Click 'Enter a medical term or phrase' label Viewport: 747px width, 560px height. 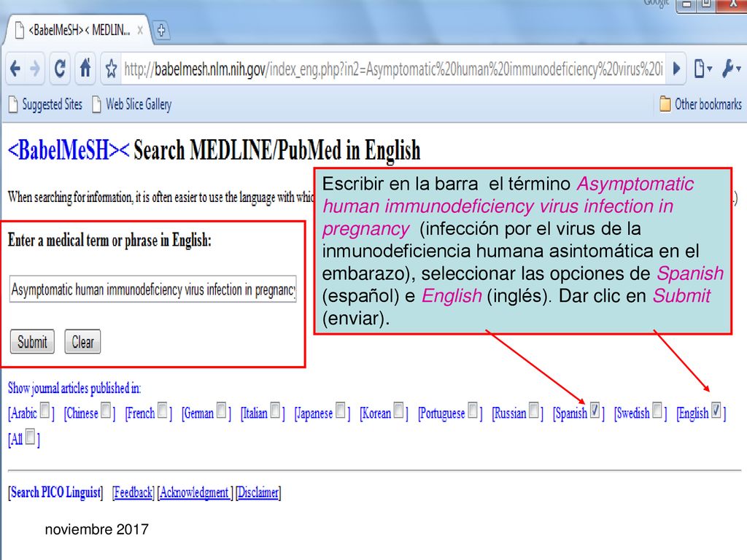[109, 239]
